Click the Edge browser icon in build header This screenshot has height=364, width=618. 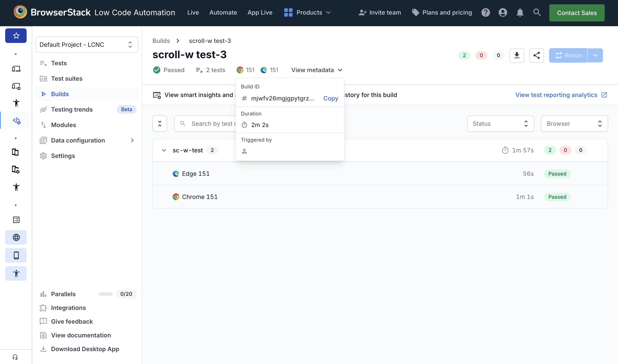coord(264,70)
